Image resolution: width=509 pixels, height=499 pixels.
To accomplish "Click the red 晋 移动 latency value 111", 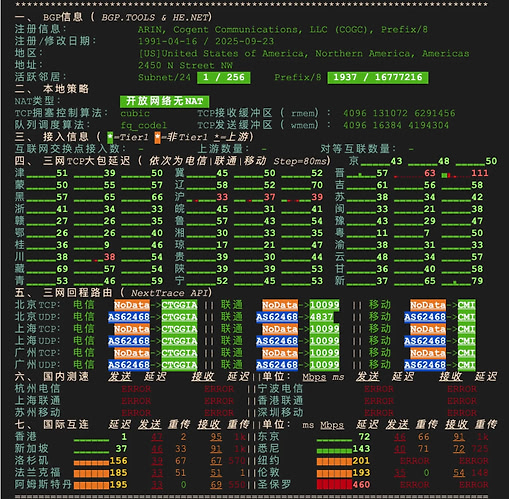I will coord(480,173).
